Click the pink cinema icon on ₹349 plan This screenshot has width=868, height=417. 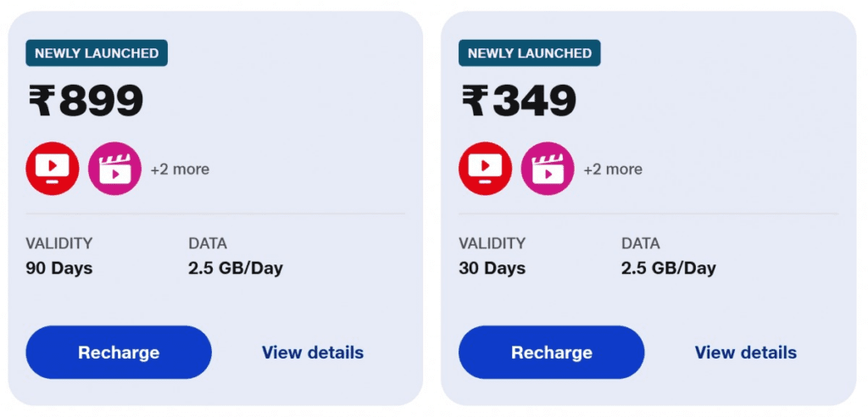(x=548, y=169)
